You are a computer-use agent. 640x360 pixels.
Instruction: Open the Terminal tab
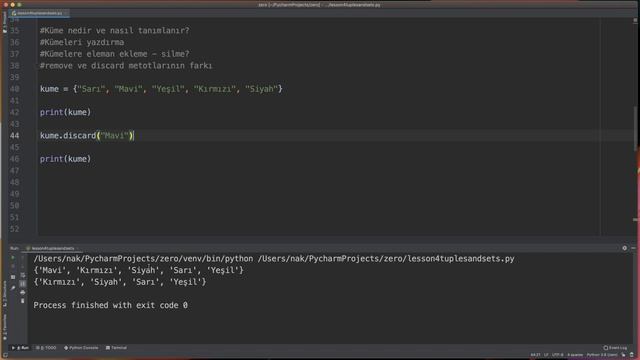point(116,348)
